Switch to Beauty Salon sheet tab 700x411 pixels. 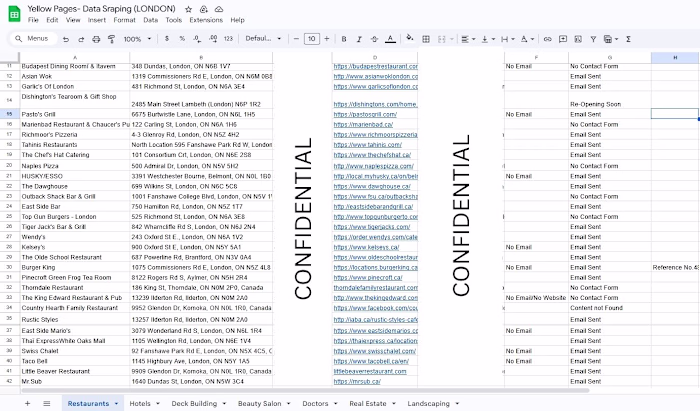pos(259,403)
